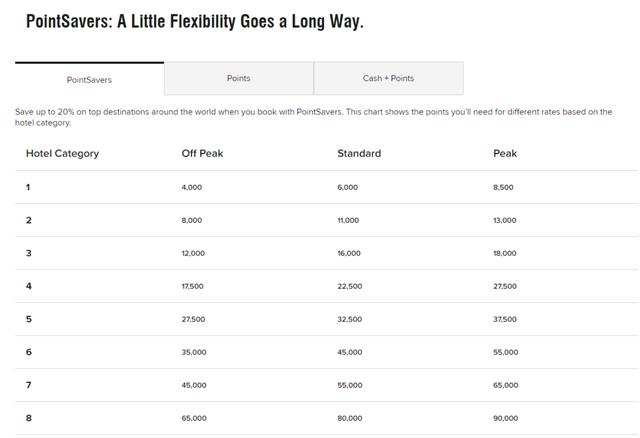Click the category 4 row label
This screenshot has height=438, width=640.
29,286
